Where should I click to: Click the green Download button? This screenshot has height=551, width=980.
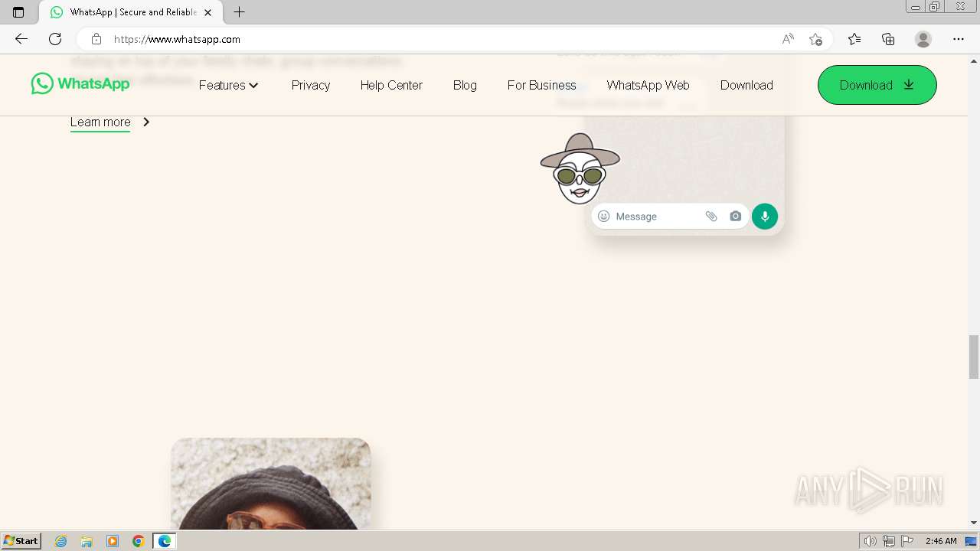pyautogui.click(x=877, y=85)
